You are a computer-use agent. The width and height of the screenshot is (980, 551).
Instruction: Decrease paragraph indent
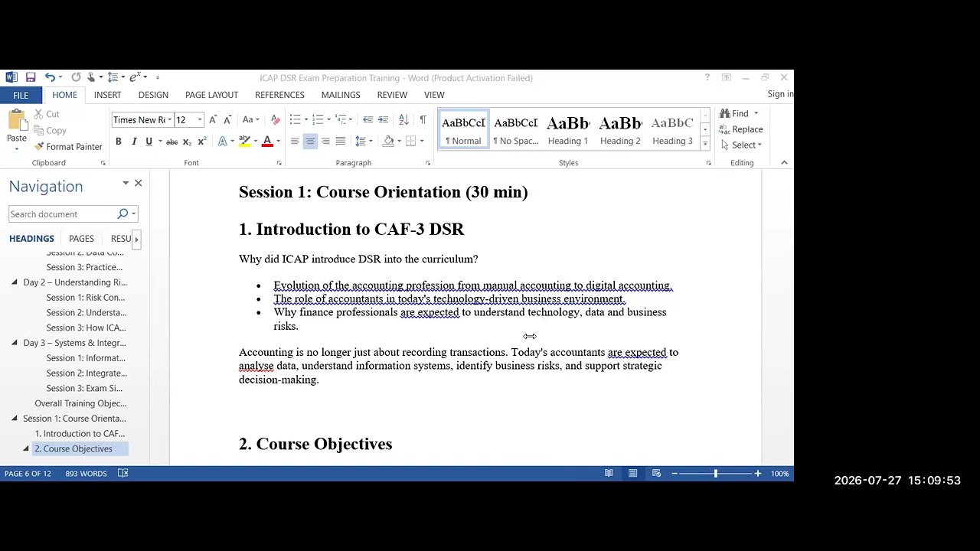(x=368, y=119)
